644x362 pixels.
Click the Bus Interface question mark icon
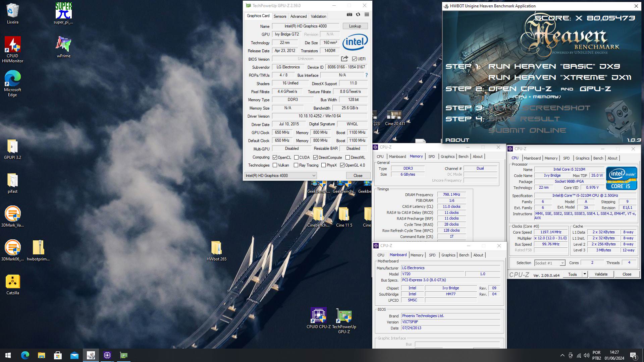pos(366,75)
